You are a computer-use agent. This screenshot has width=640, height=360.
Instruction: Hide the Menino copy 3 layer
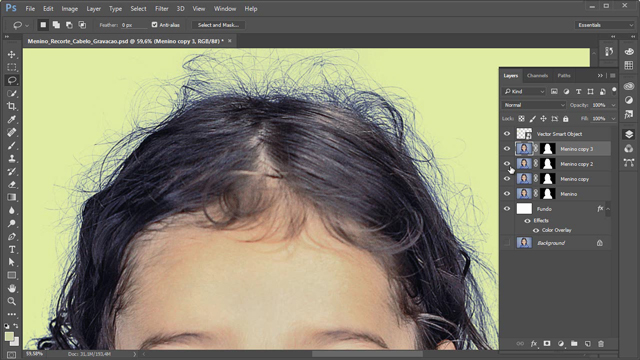(507, 149)
